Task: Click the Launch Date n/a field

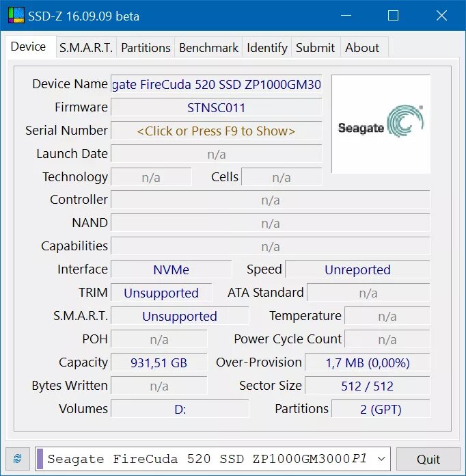Action: pos(217,154)
